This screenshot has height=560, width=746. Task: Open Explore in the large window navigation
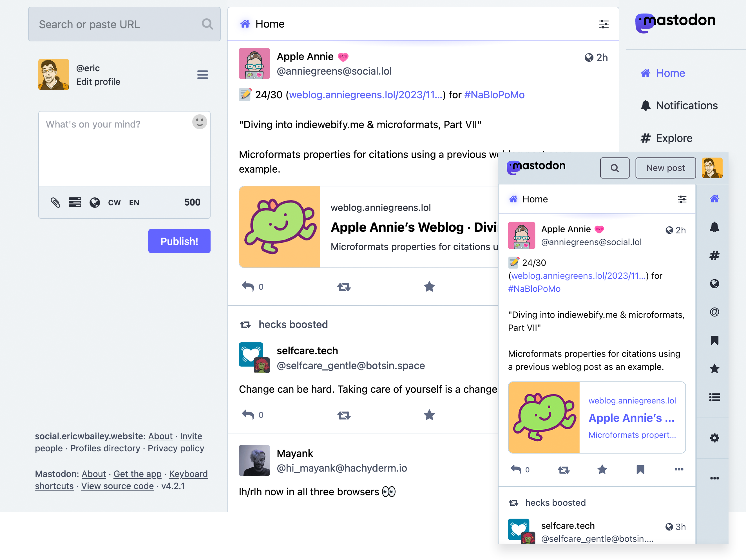coord(666,138)
